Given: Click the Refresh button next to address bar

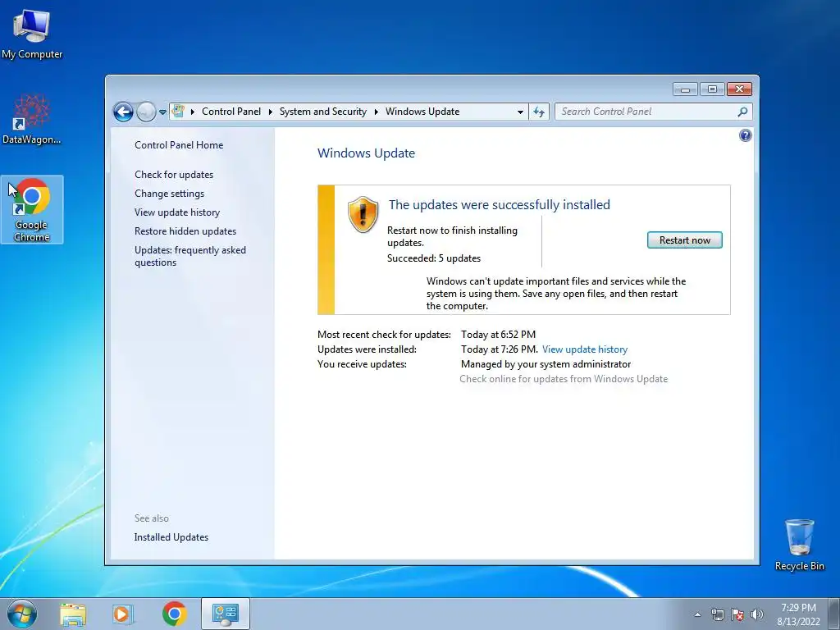Looking at the screenshot, I should [539, 112].
